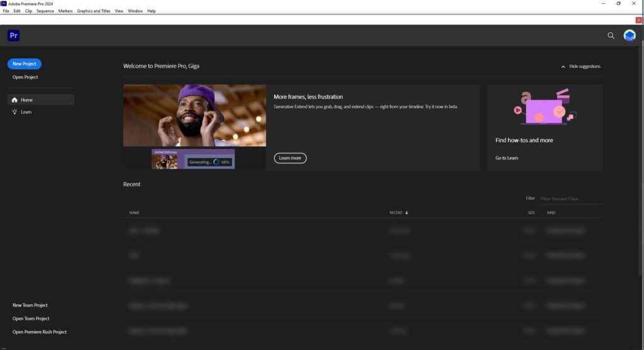The image size is (644, 350).
Task: Open the user profile avatar
Action: [629, 36]
